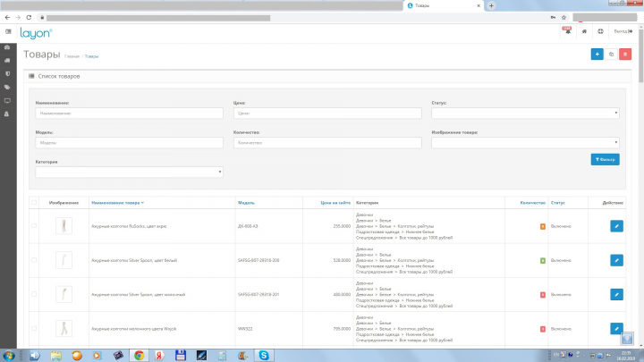Open the Изображение товара filter dropdown
The image size is (644, 362).
click(525, 143)
